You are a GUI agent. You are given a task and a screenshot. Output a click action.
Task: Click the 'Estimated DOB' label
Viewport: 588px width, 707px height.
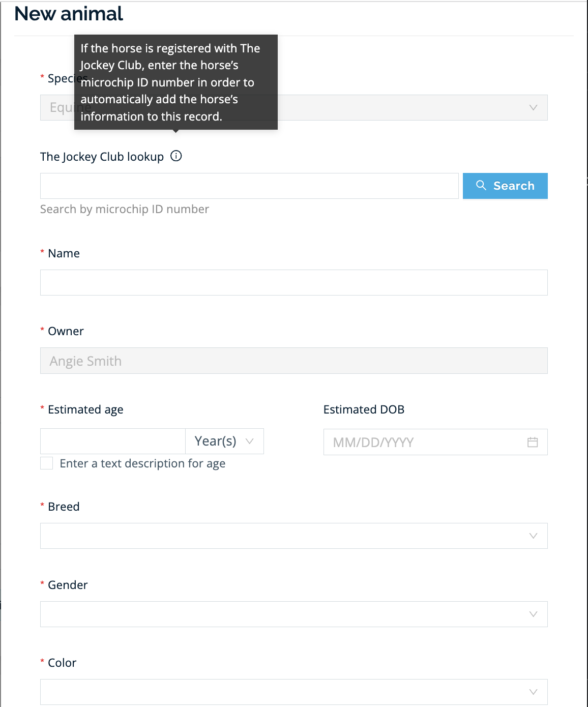(364, 409)
